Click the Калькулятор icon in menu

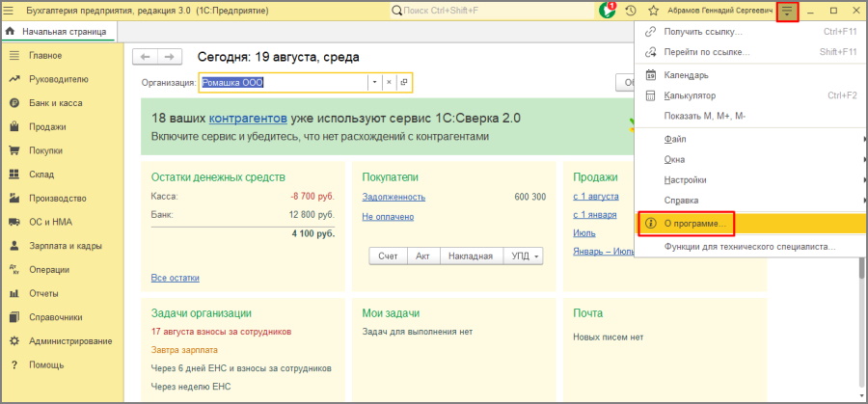click(651, 95)
